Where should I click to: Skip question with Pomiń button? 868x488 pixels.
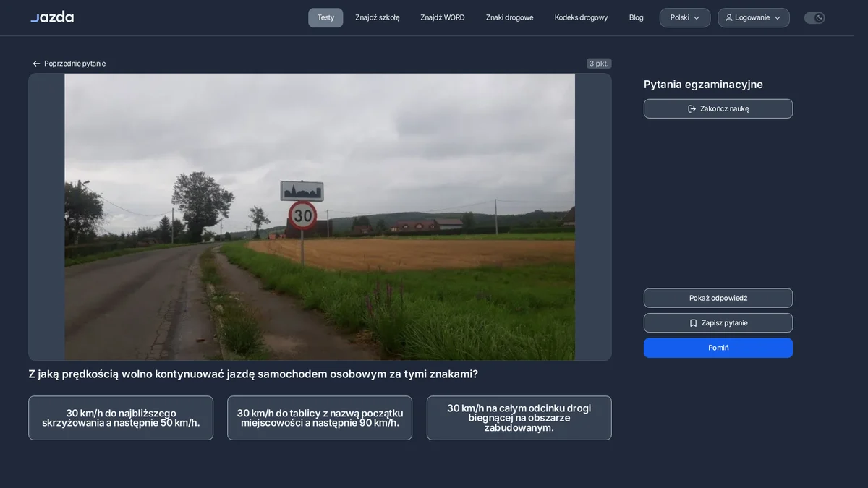click(718, 348)
